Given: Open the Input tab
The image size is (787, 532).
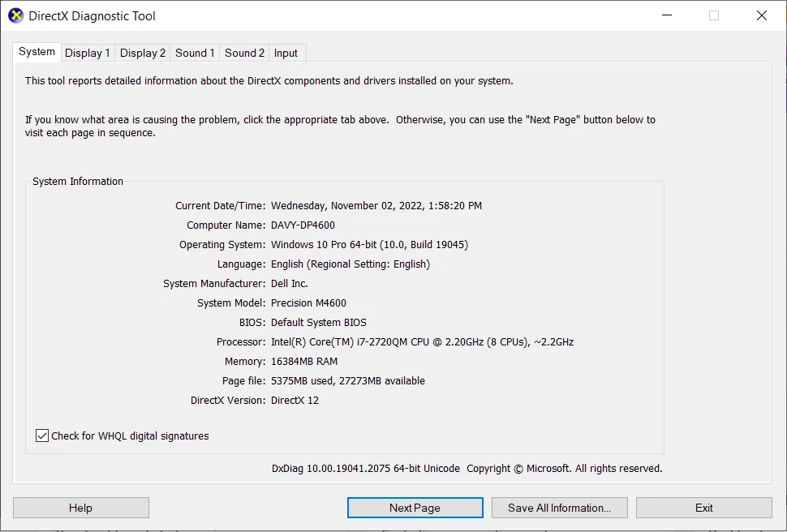Looking at the screenshot, I should (x=286, y=54).
